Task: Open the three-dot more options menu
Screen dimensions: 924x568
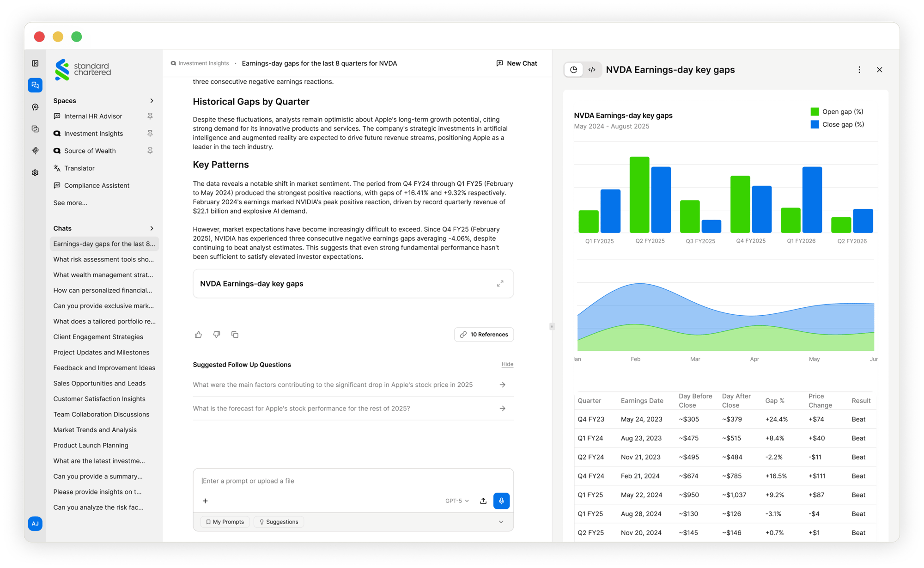Action: [x=859, y=70]
